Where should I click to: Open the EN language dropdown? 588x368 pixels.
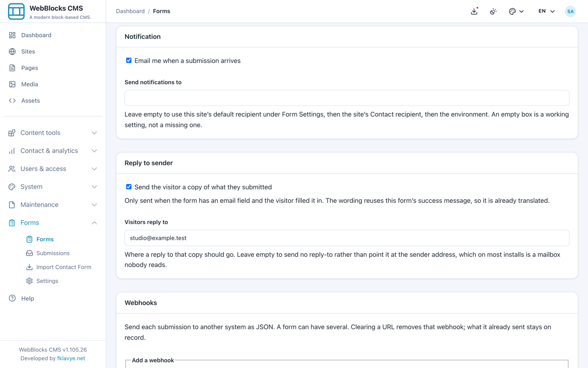547,11
